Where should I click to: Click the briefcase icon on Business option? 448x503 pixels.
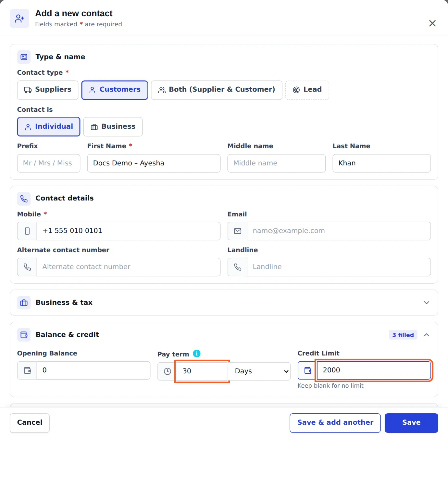click(94, 127)
